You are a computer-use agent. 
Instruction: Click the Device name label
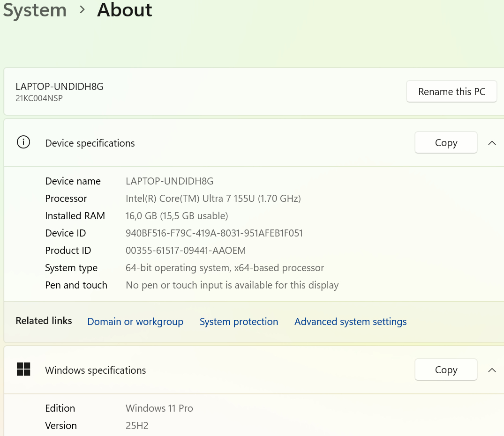pyautogui.click(x=73, y=181)
